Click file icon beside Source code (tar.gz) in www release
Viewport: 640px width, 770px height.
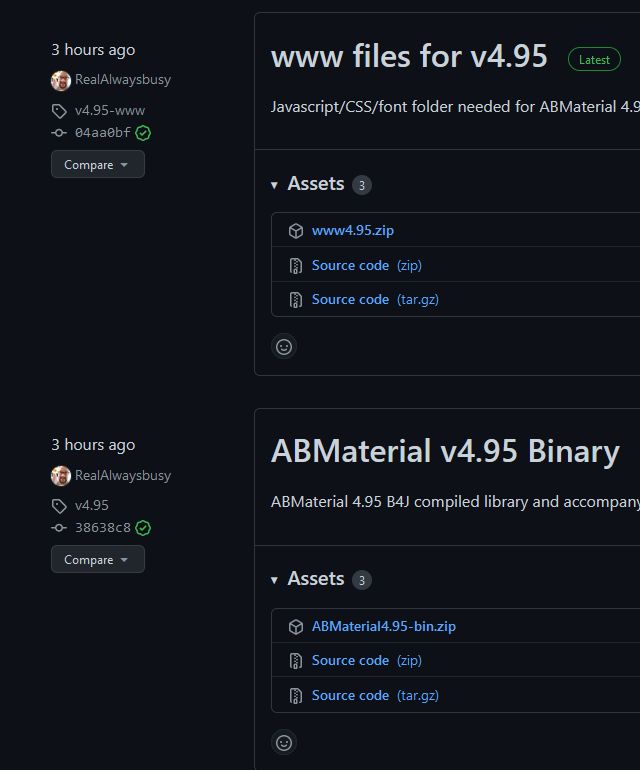point(296,300)
